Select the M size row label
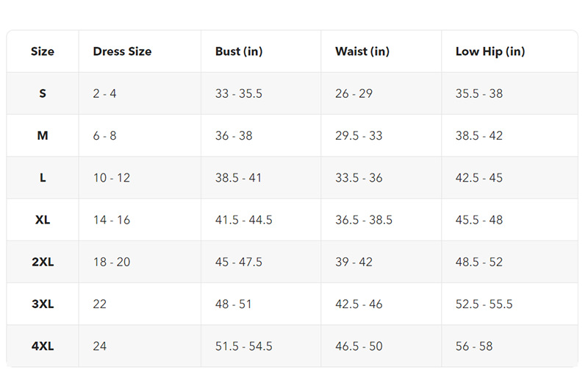The height and width of the screenshot is (392, 588). (x=43, y=135)
